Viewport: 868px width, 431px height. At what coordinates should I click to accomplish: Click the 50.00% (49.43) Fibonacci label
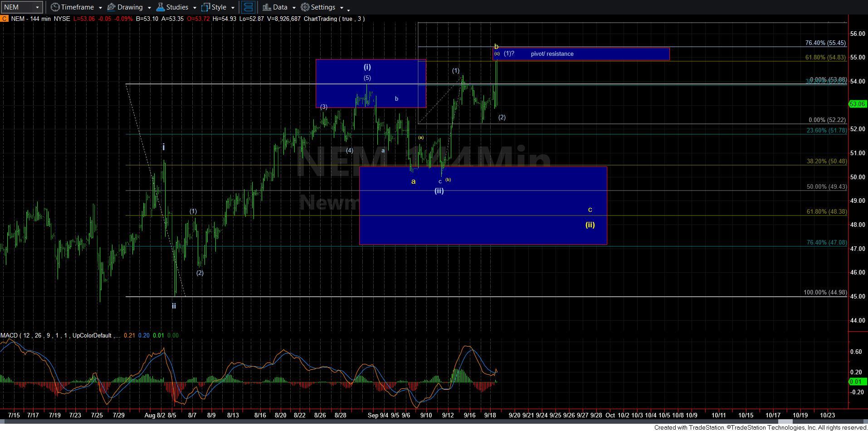pos(826,187)
